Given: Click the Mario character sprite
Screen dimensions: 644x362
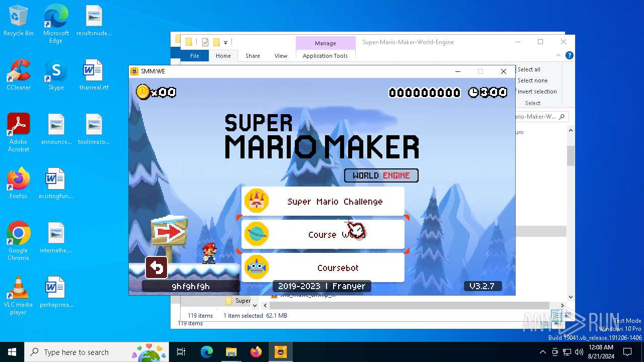Looking at the screenshot, I should 209,253.
